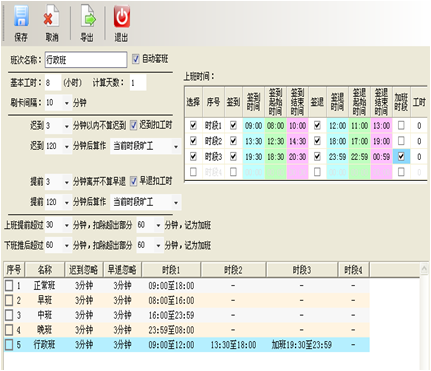
Task: Uncheck the 加班时段 checkbox for 时段3
Action: point(401,156)
